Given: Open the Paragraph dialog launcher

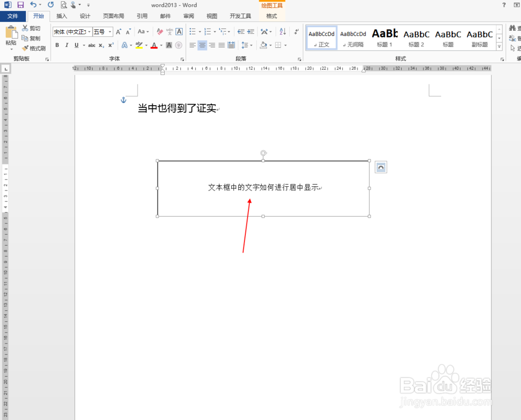Looking at the screenshot, I should point(300,59).
